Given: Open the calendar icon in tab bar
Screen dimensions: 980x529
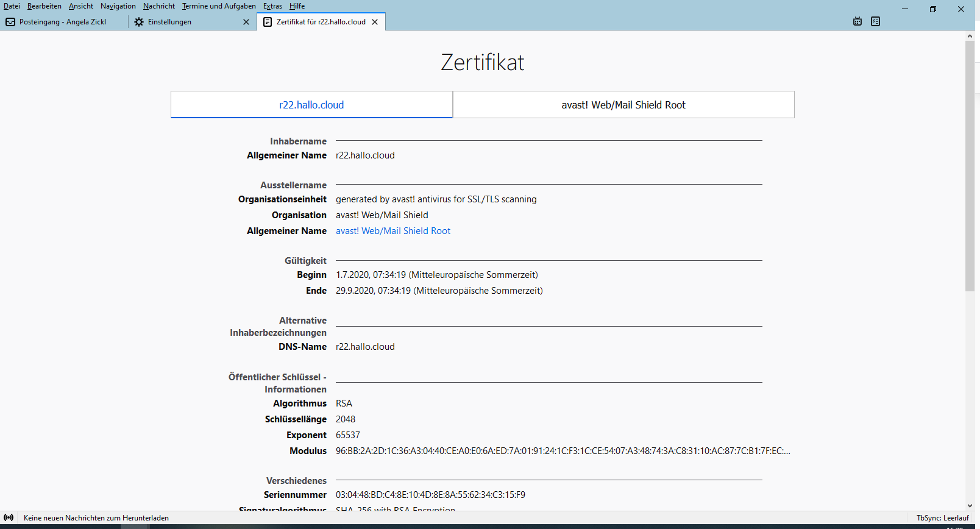Looking at the screenshot, I should pyautogui.click(x=857, y=21).
